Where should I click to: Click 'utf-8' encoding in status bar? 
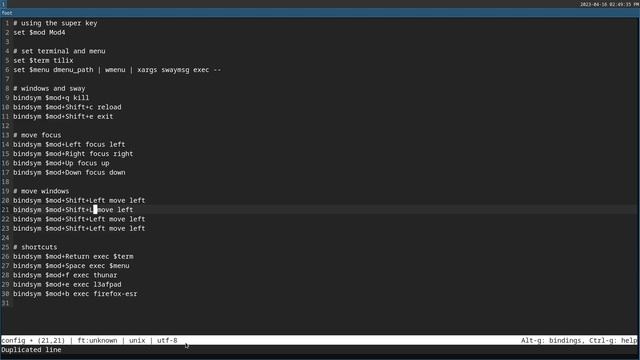(167, 340)
